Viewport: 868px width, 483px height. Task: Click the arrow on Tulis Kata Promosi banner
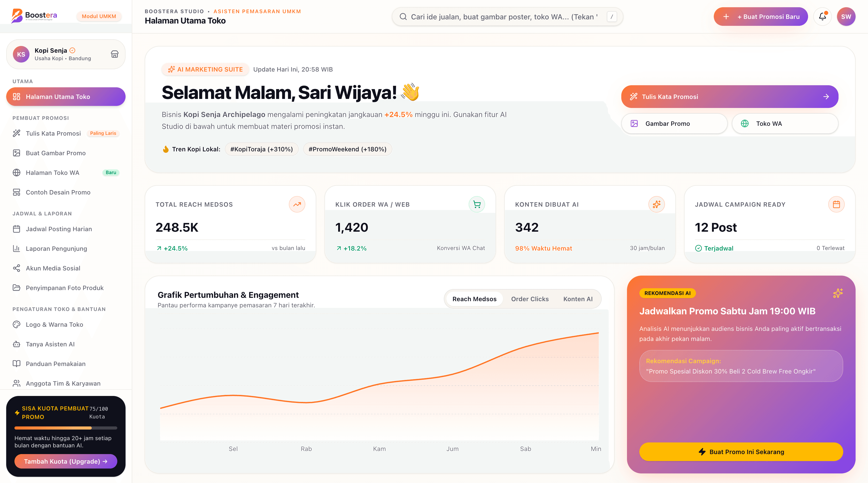826,97
